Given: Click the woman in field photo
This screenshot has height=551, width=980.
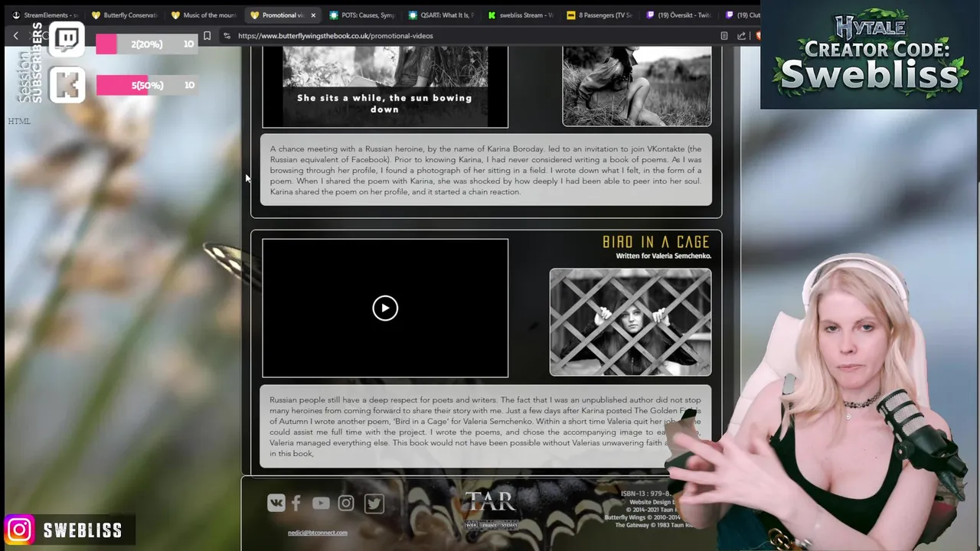Looking at the screenshot, I should point(637,86).
